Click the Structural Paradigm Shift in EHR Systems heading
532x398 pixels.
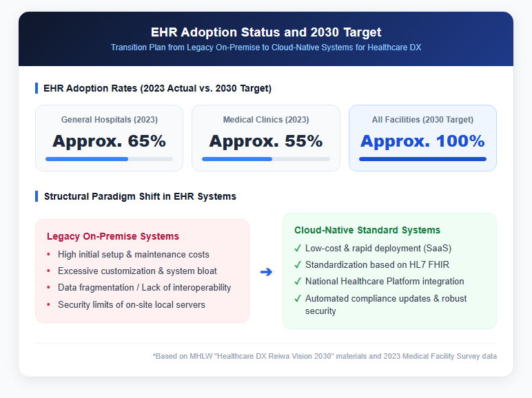click(140, 197)
